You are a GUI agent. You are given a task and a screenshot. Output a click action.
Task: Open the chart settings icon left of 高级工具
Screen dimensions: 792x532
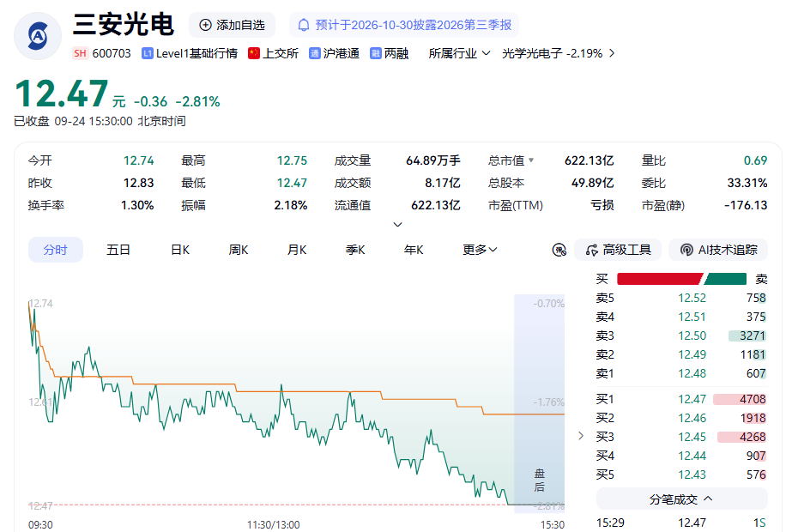559,250
